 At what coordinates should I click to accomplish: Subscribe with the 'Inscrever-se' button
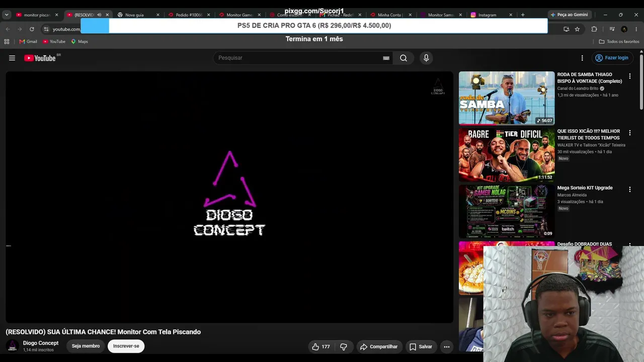[x=126, y=346]
